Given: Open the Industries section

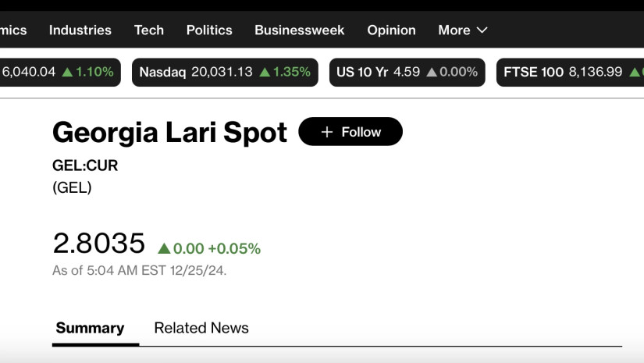Looking at the screenshot, I should (80, 30).
